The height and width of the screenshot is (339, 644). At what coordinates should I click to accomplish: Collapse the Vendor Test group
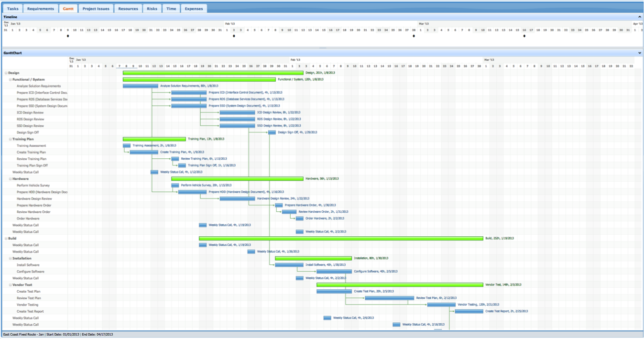click(11, 285)
